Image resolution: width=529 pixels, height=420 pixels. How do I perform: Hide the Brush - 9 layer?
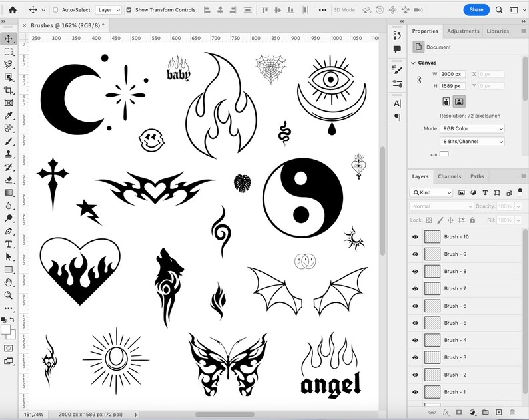coord(415,254)
